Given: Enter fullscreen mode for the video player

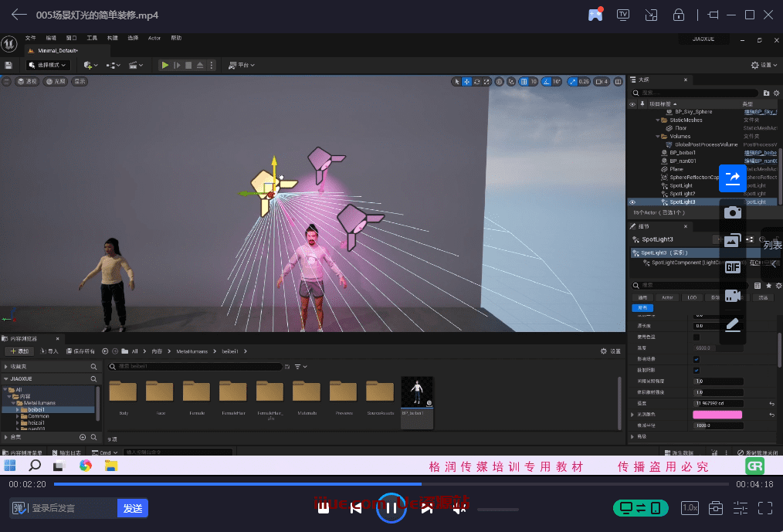Looking at the screenshot, I should tap(764, 507).
